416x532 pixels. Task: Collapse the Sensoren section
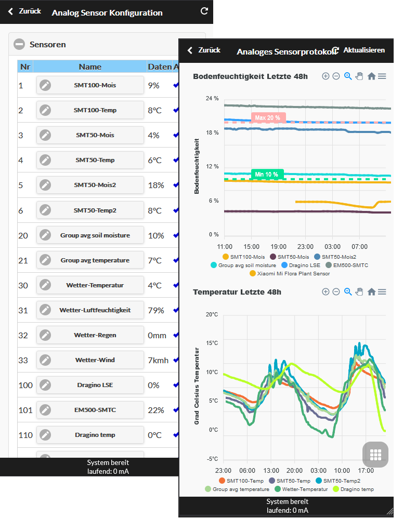[19, 45]
